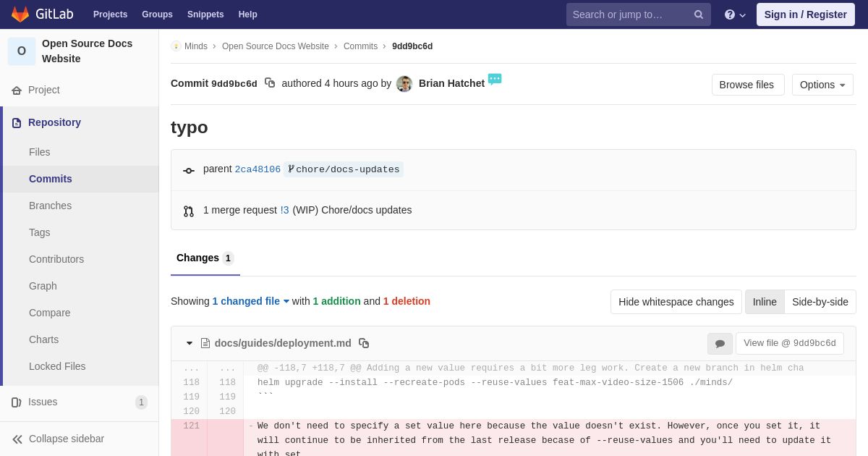Copy the deployment.md file path
This screenshot has width=868, height=456.
[x=364, y=343]
